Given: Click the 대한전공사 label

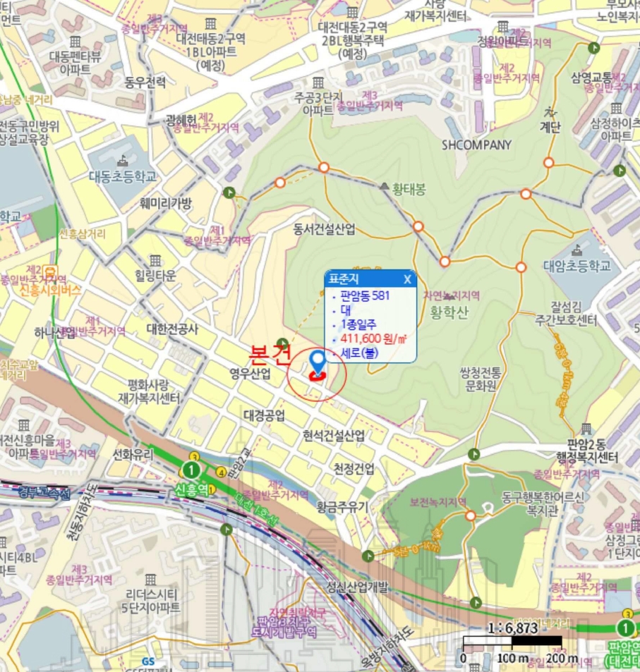Looking at the screenshot, I should [172, 329].
